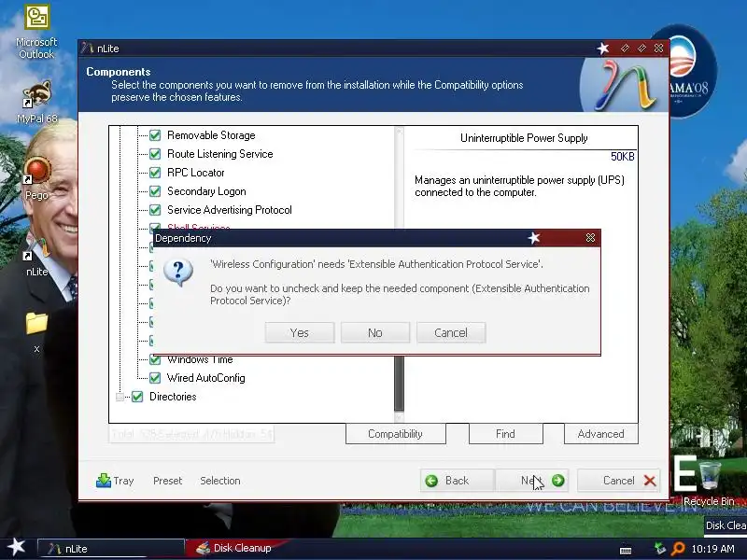Screen dimensions: 747x560
Task: Click Cancel in the Dependency dialog
Action: (451, 332)
